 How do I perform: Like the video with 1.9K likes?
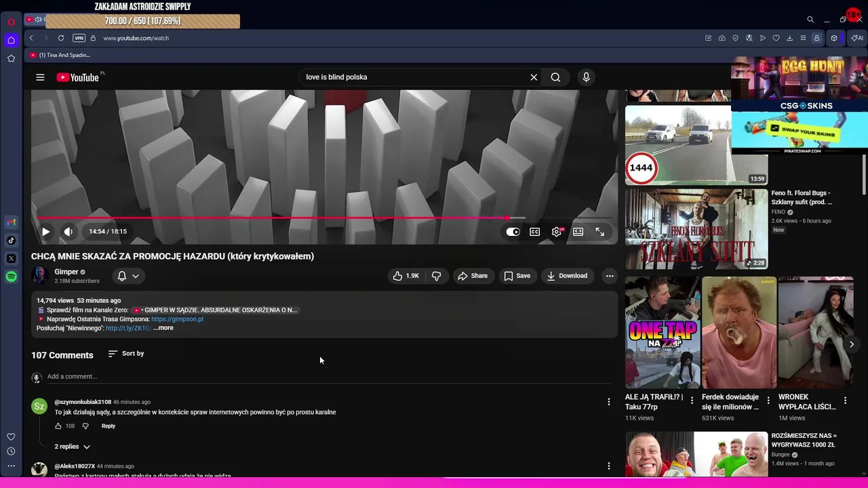pyautogui.click(x=406, y=276)
